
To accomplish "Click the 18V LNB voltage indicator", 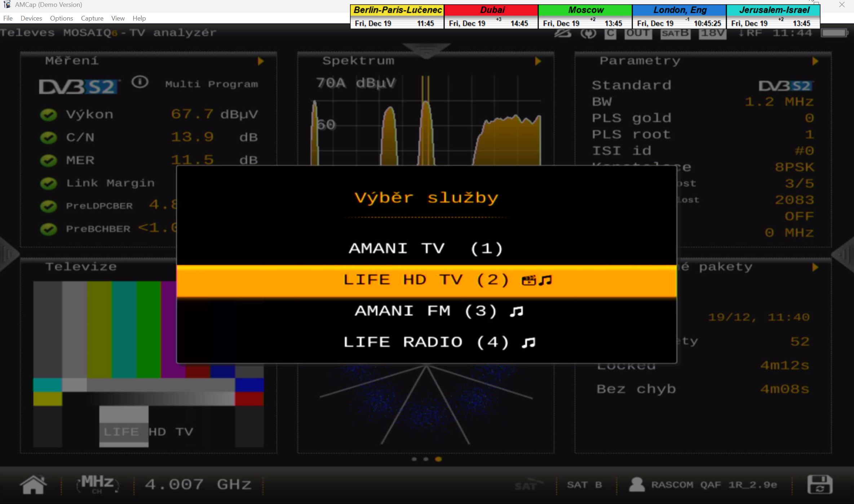I will pyautogui.click(x=712, y=33).
